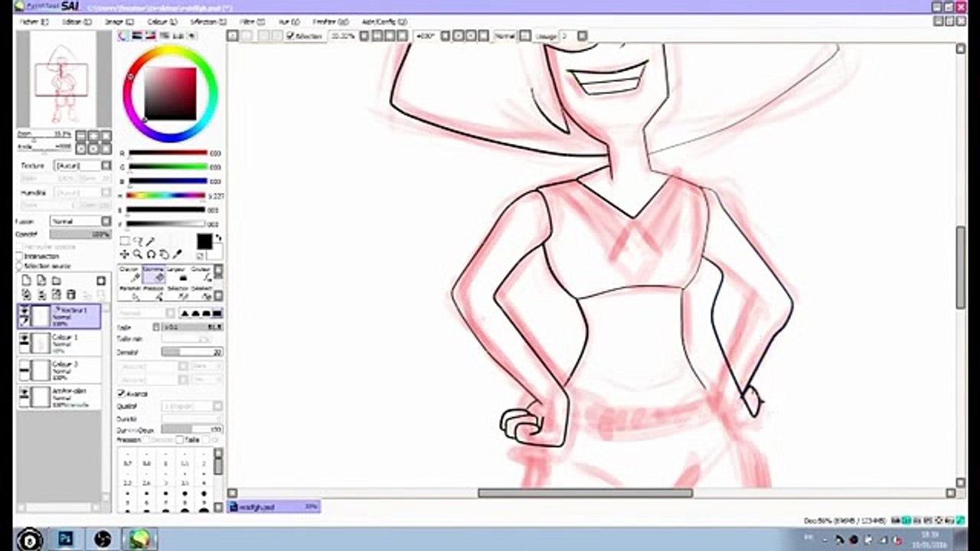
Task: Toggle the Sélection checkbox in toolbar
Action: click(x=290, y=36)
